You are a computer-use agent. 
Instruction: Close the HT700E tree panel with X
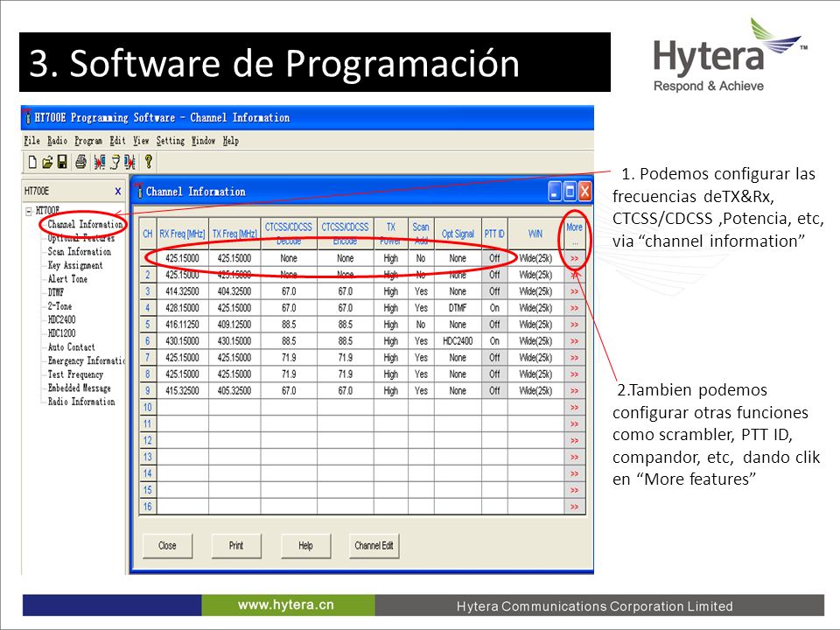118,192
